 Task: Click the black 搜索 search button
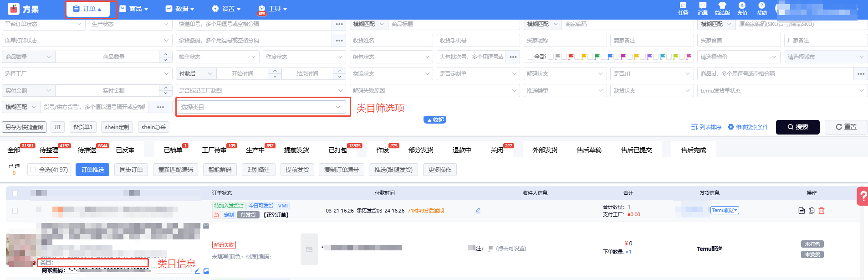pyautogui.click(x=797, y=127)
